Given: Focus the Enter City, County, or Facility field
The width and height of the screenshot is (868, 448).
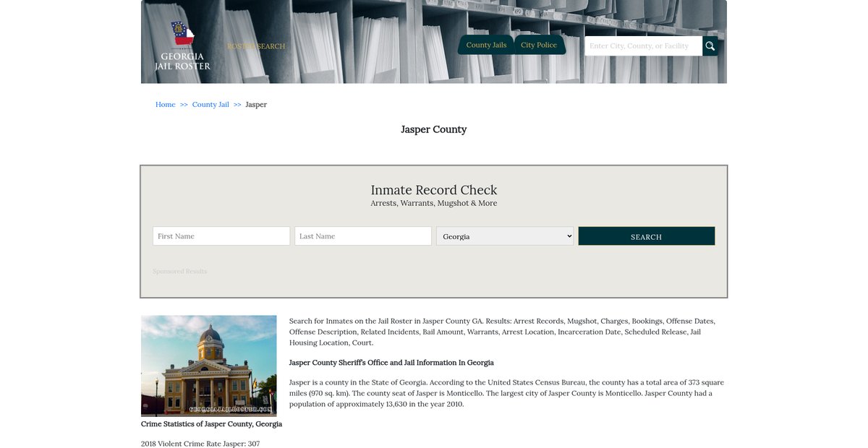Looking at the screenshot, I should [643, 46].
